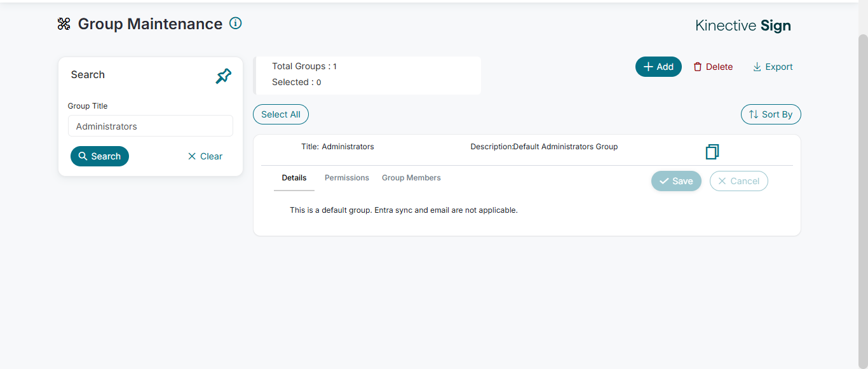The height and width of the screenshot is (369, 868).
Task: Add a new group
Action: tap(658, 67)
